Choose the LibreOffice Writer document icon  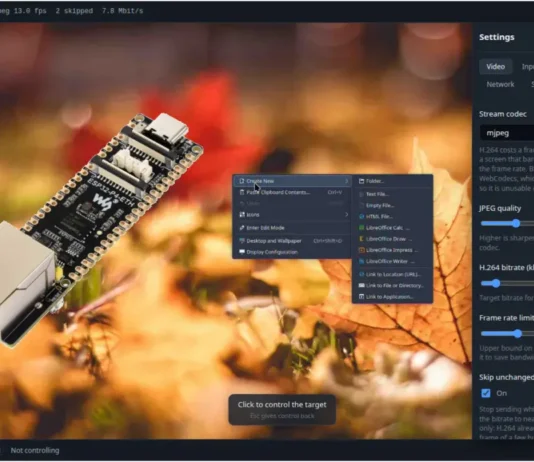pos(361,261)
